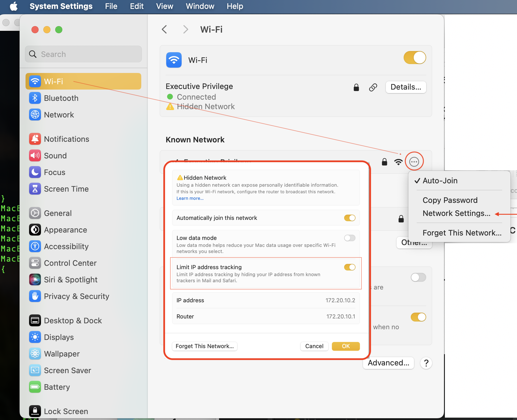Go forward with the right chevron
The image size is (517, 420).
(186, 29)
